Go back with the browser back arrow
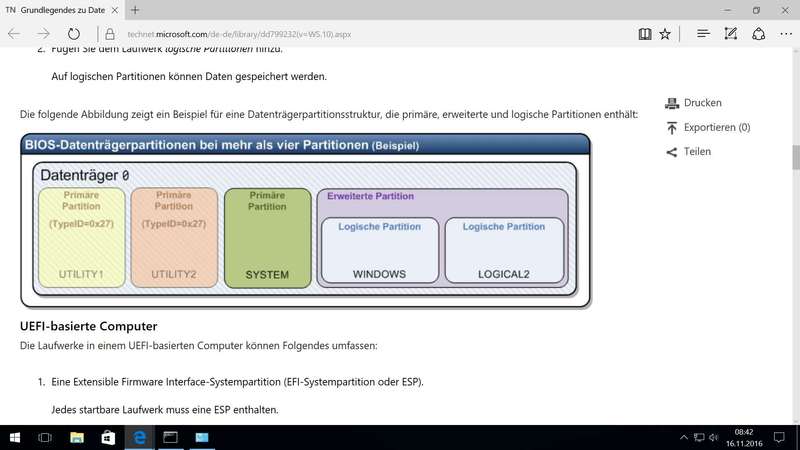Viewport: 800px width, 450px height. click(x=14, y=34)
